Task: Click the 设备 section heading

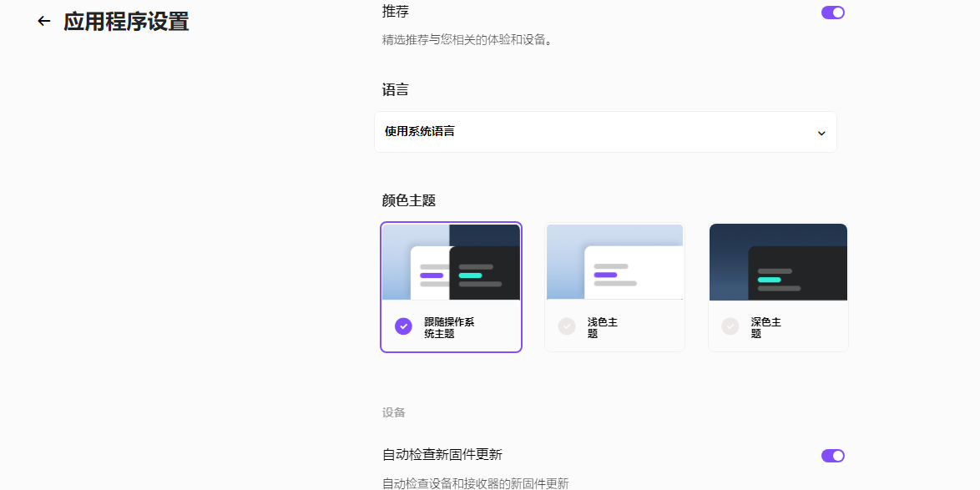Action: [x=394, y=412]
